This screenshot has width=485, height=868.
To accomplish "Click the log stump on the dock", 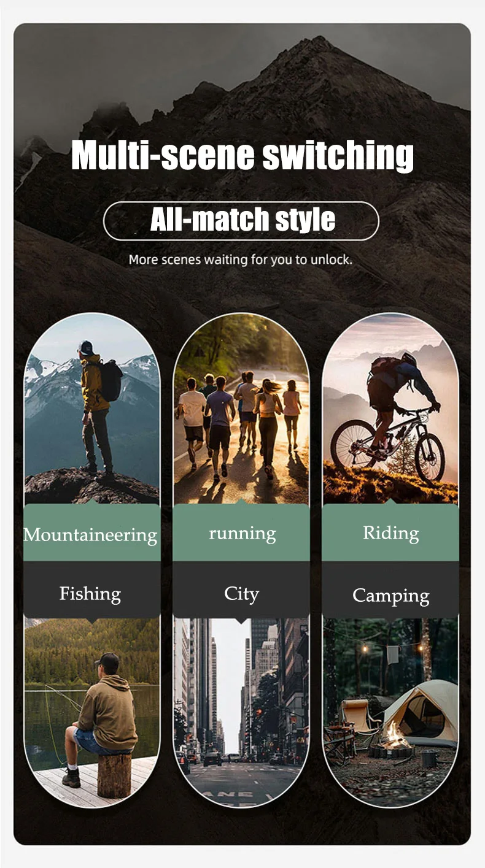I will [x=114, y=775].
